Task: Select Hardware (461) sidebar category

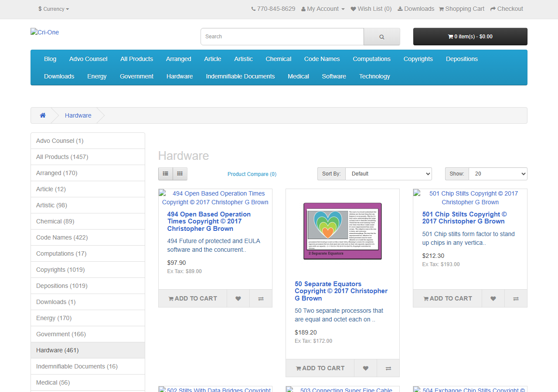Action: [88, 350]
